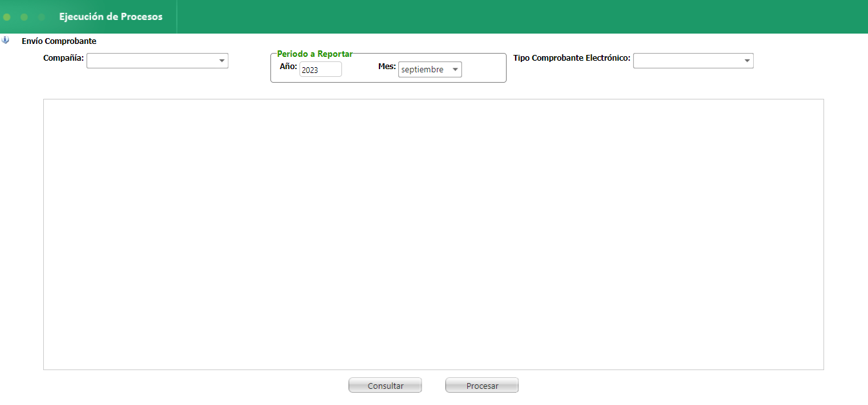Click the Periodo a Reportar legend text
The image size is (868, 405).
pyautogui.click(x=315, y=54)
